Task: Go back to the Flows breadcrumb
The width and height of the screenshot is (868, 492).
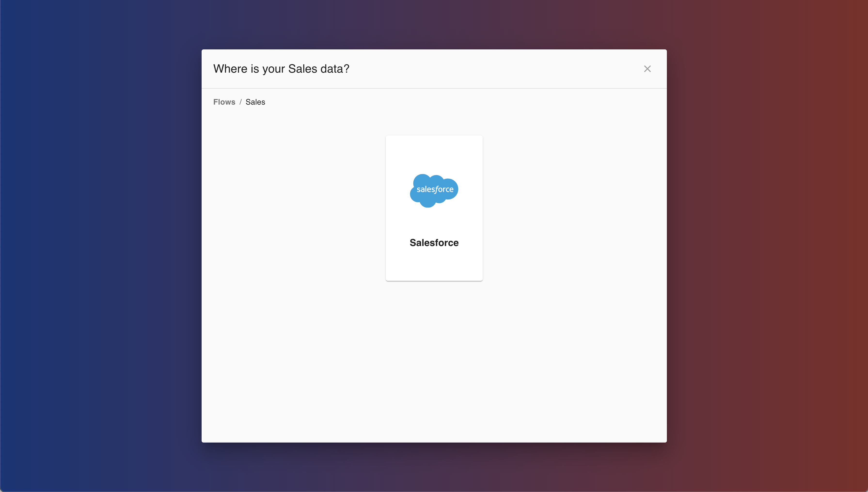Action: (x=224, y=102)
